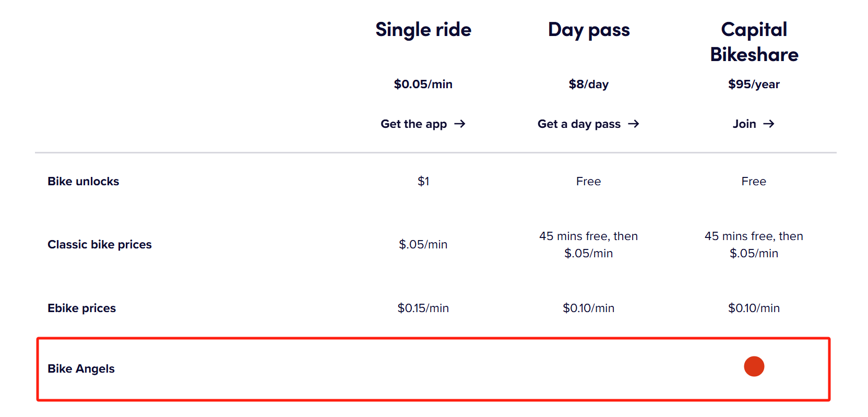Image resolution: width=868 pixels, height=417 pixels.
Task: Follow the Get a day pass link
Action: tap(579, 124)
